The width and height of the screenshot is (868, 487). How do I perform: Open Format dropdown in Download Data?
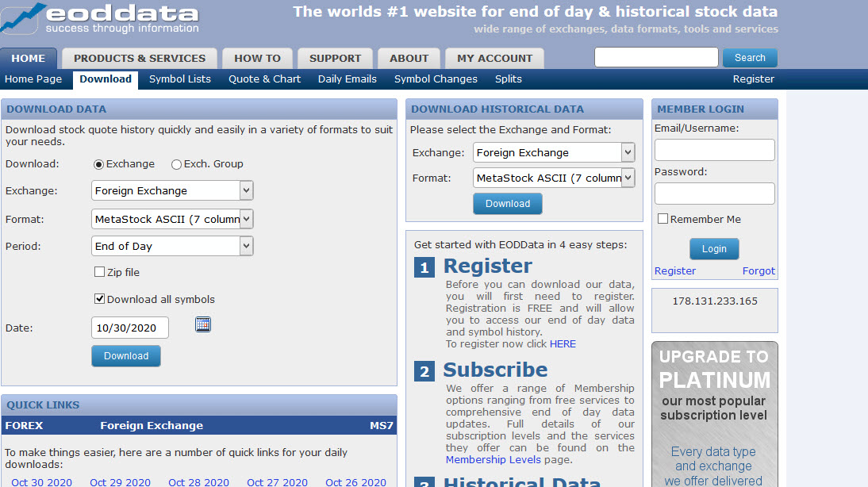pos(172,219)
